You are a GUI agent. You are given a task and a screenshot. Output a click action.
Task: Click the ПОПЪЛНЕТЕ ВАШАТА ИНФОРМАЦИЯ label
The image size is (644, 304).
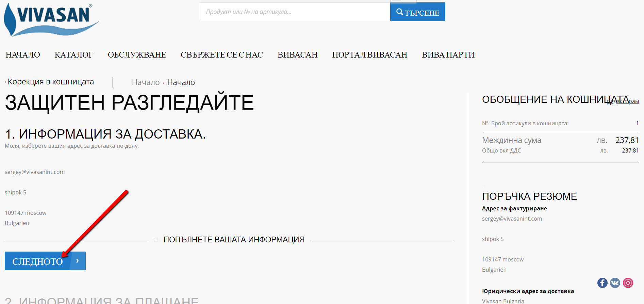[234, 240]
